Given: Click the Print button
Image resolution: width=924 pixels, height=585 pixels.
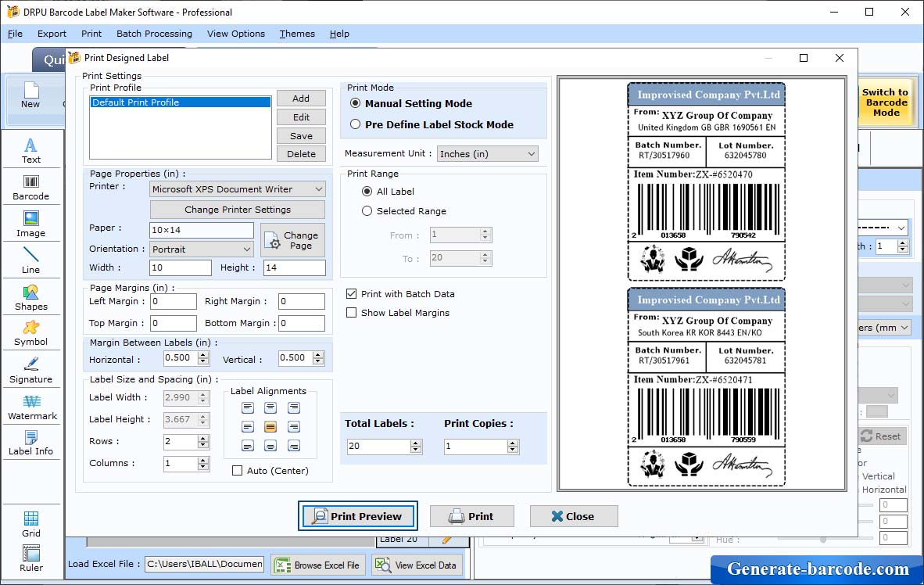Looking at the screenshot, I should 471,516.
